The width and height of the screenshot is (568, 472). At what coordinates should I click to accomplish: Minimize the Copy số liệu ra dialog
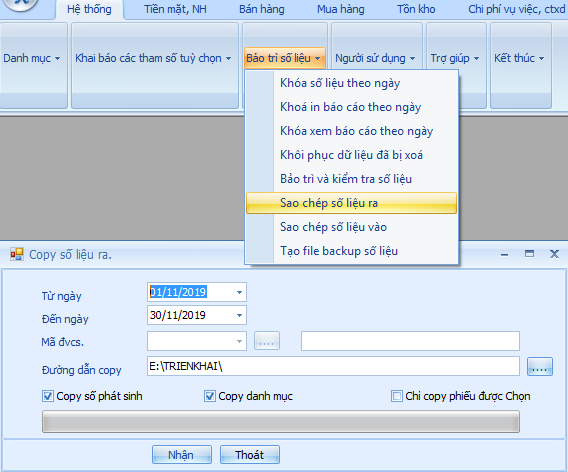tap(504, 255)
